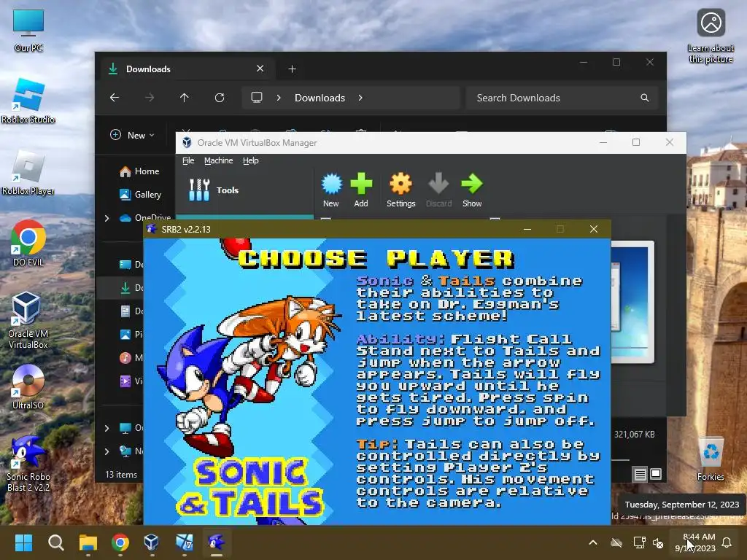This screenshot has width=747, height=560.
Task: Click the muted volume tray icon
Action: point(659,542)
